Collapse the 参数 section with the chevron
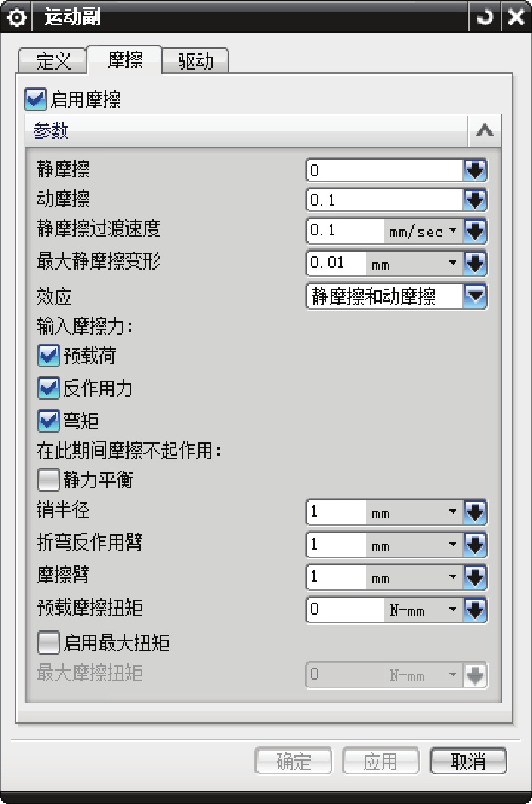Screen dimensions: 532x804 pos(485,130)
